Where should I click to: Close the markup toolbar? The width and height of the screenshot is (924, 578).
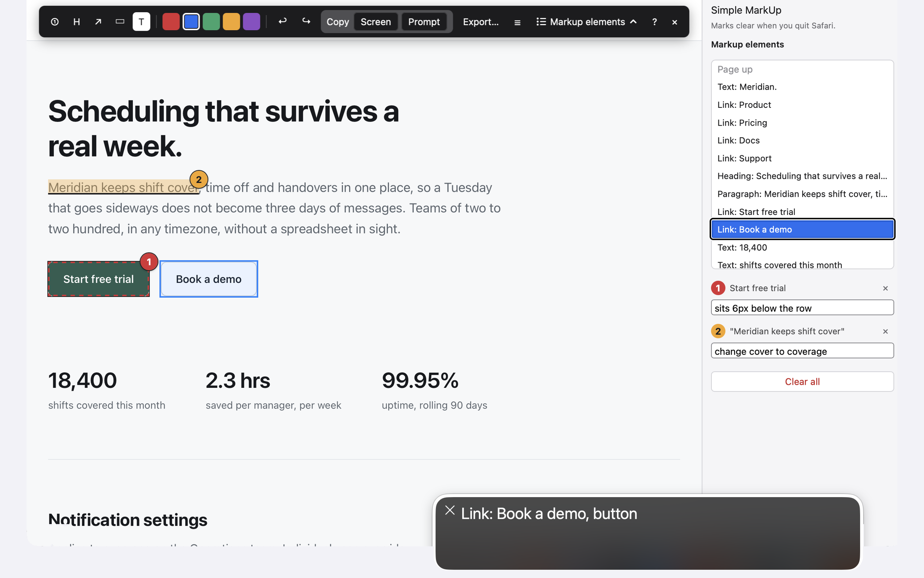click(675, 22)
